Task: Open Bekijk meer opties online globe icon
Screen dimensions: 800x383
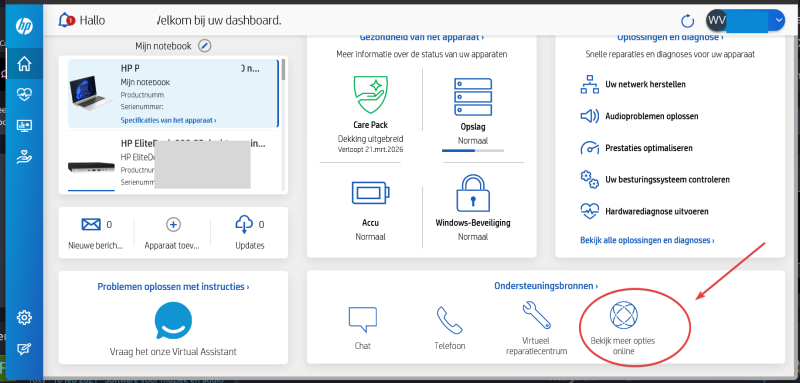Action: point(624,314)
